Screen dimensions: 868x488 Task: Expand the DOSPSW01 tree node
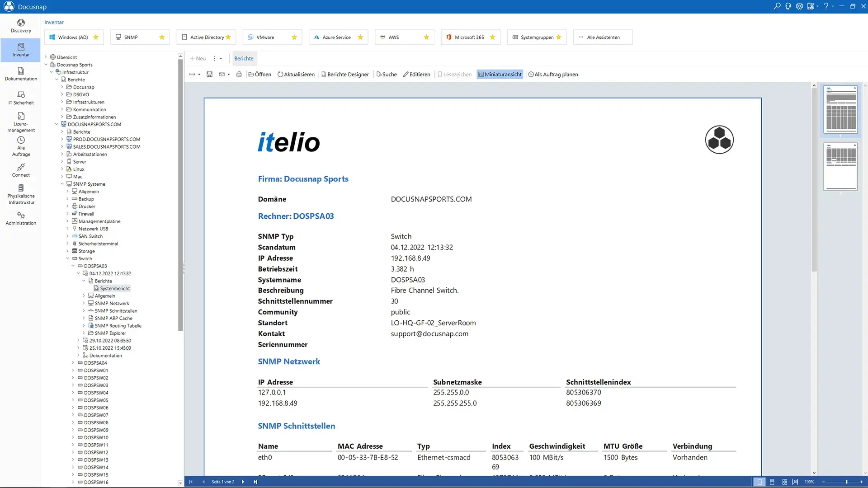pos(73,371)
